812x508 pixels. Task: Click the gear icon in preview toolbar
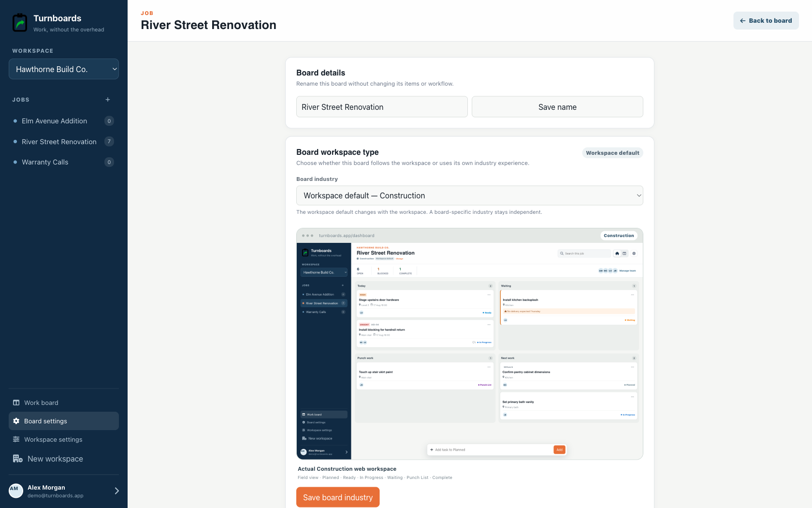point(634,254)
